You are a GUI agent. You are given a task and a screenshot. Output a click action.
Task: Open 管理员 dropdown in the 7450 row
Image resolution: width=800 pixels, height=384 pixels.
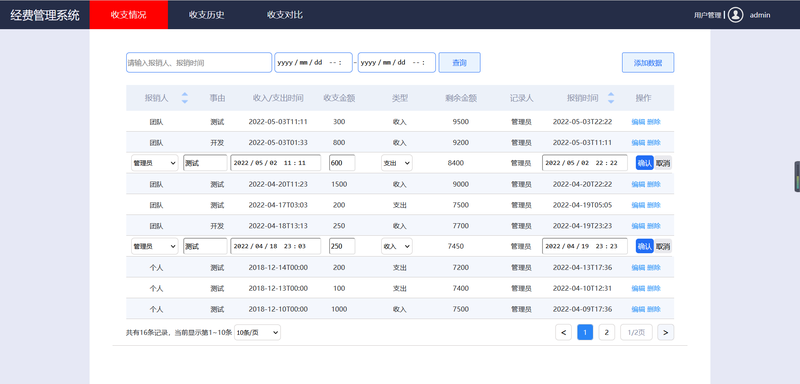[155, 246]
